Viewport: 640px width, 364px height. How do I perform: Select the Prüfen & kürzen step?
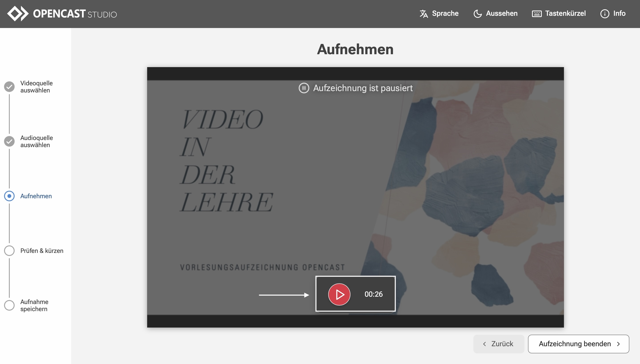pos(34,251)
